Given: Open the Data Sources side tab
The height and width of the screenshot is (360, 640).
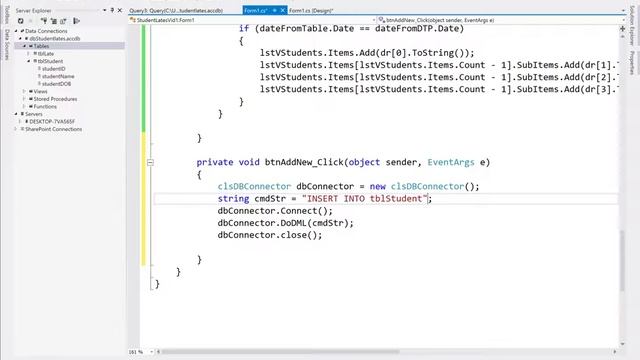Looking at the screenshot, I should 6,44.
